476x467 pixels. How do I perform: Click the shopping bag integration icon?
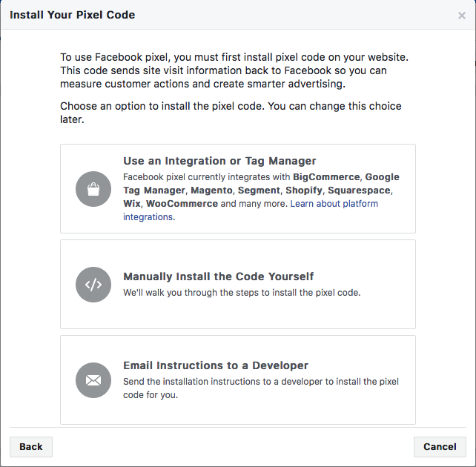(93, 189)
